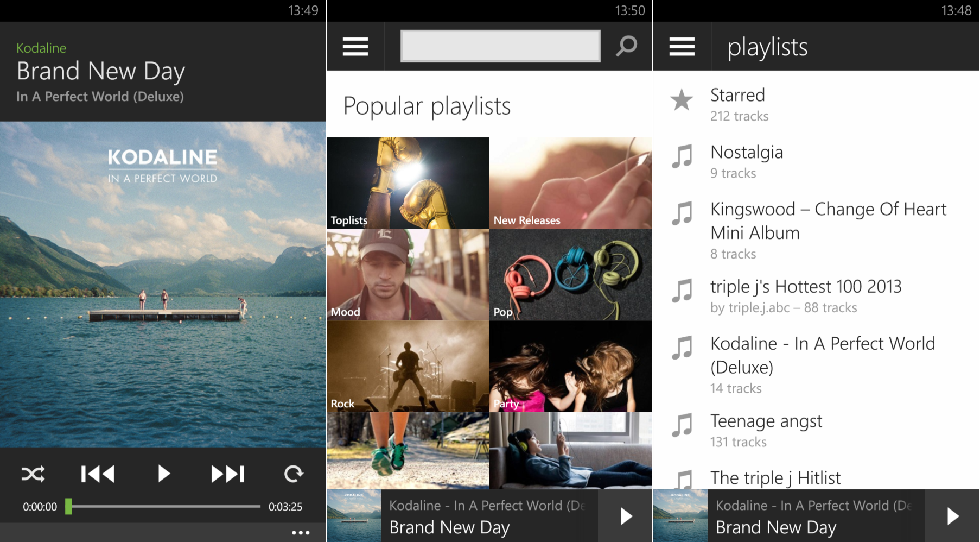Play Brand New Day in now playing screen

(x=163, y=474)
